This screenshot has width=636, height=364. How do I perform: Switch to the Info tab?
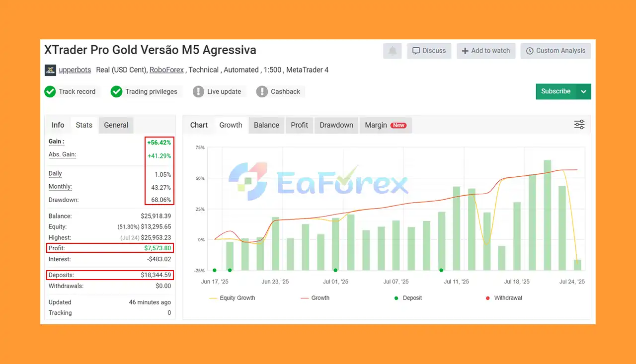(x=58, y=125)
